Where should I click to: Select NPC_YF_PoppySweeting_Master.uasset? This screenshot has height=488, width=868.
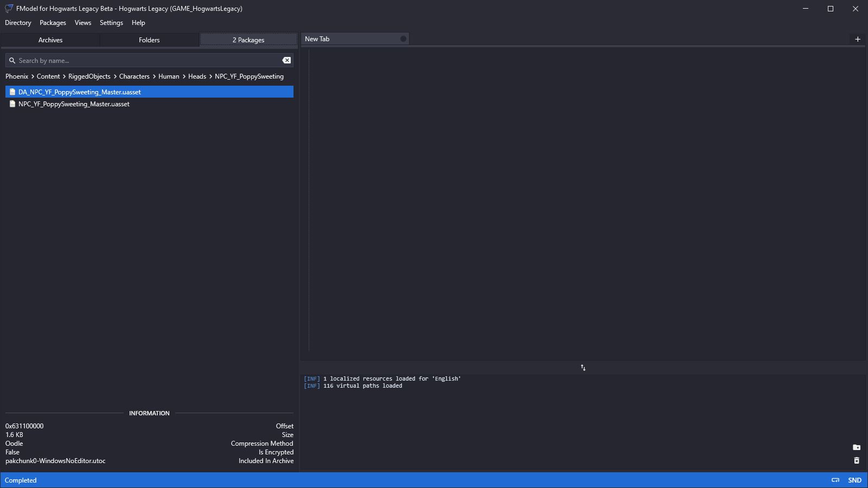point(149,104)
